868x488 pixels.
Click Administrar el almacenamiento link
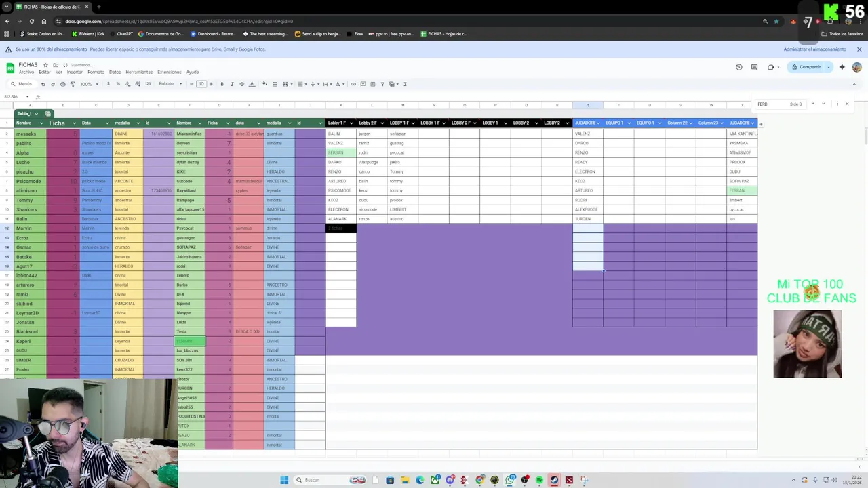(814, 49)
